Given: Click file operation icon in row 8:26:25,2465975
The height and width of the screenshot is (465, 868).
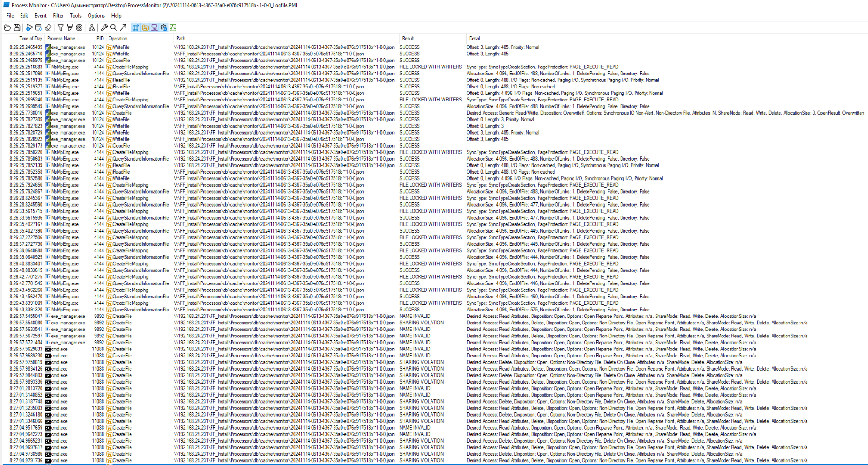Looking at the screenshot, I should pos(109,61).
